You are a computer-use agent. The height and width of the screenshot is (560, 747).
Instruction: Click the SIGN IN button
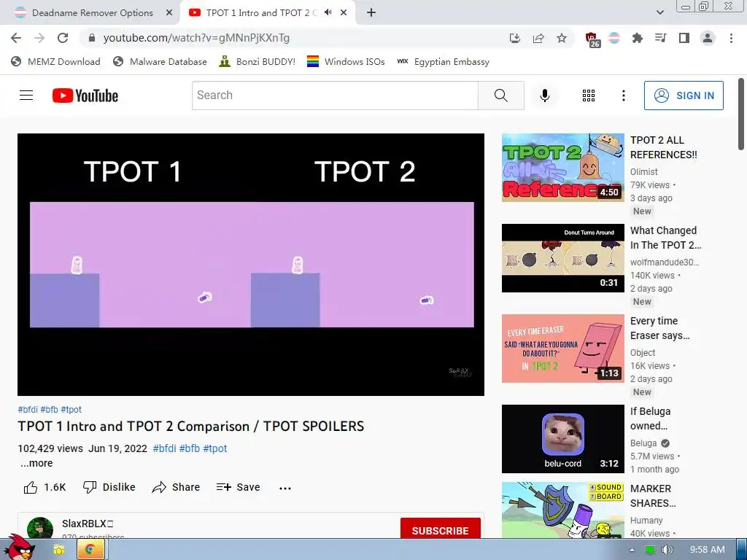tap(683, 96)
